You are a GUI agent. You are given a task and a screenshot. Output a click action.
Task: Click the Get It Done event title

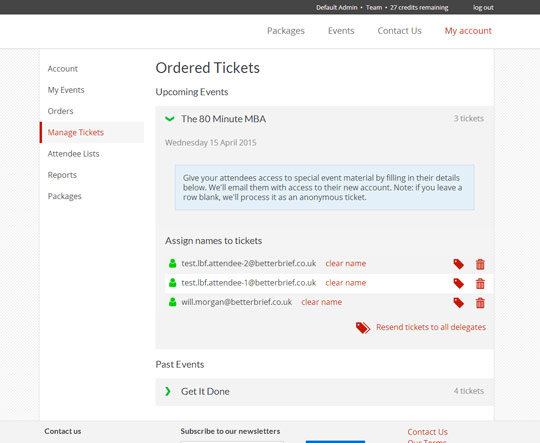pyautogui.click(x=205, y=392)
